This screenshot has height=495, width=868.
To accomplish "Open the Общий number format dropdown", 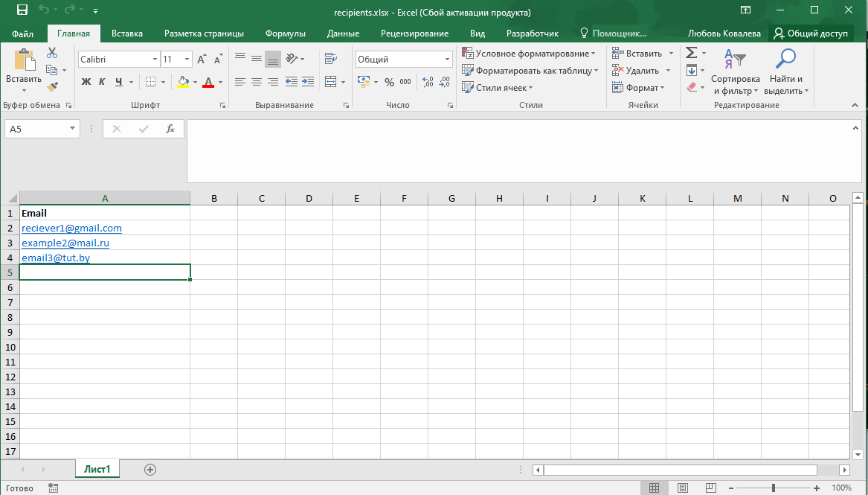I will 447,60.
